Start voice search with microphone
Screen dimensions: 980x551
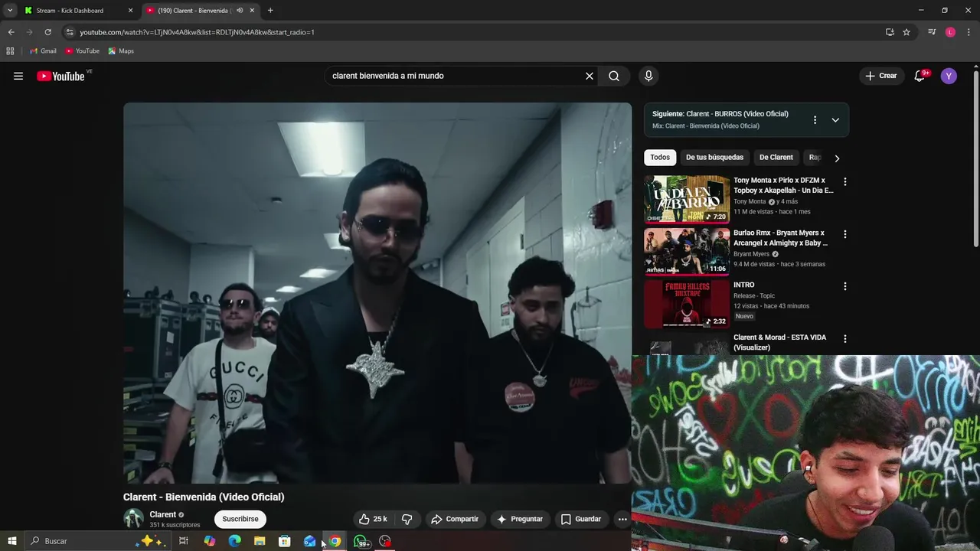coord(648,76)
